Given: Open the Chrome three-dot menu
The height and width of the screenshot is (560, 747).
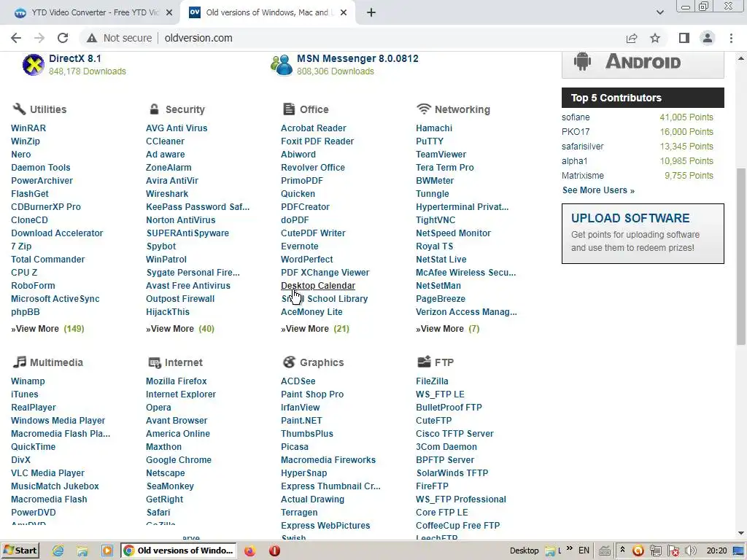Looking at the screenshot, I should click(x=731, y=38).
